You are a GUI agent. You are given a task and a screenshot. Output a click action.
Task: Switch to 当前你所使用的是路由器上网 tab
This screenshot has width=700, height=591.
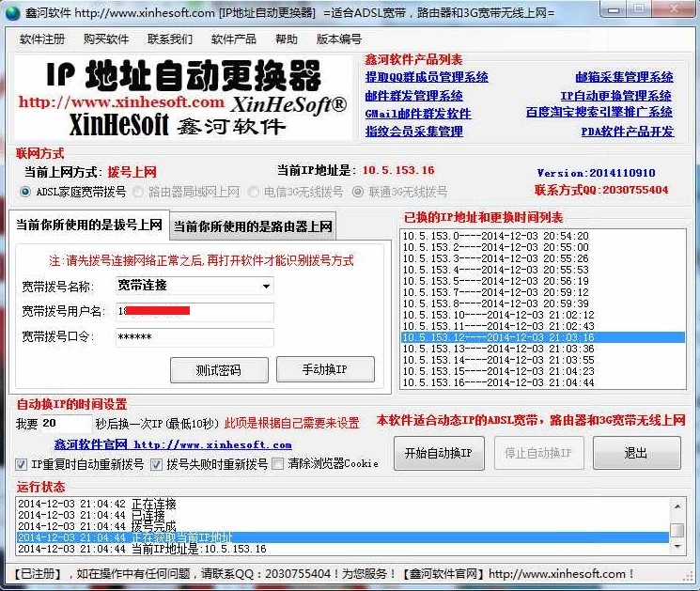[x=253, y=226]
